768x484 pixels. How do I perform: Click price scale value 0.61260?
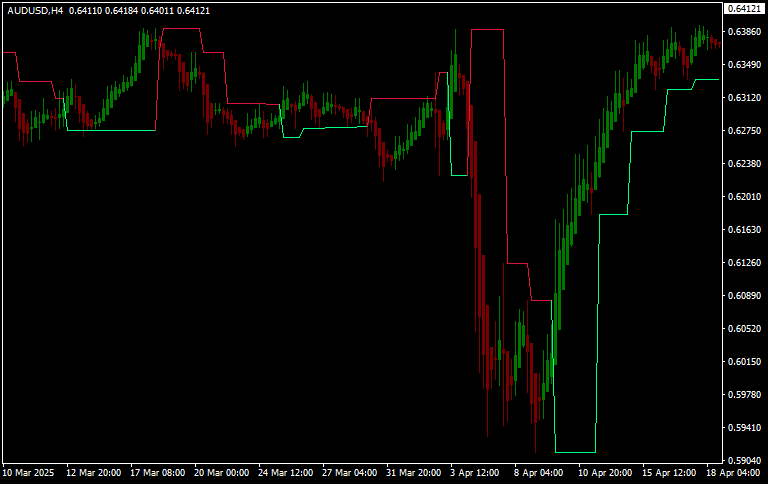click(x=744, y=263)
